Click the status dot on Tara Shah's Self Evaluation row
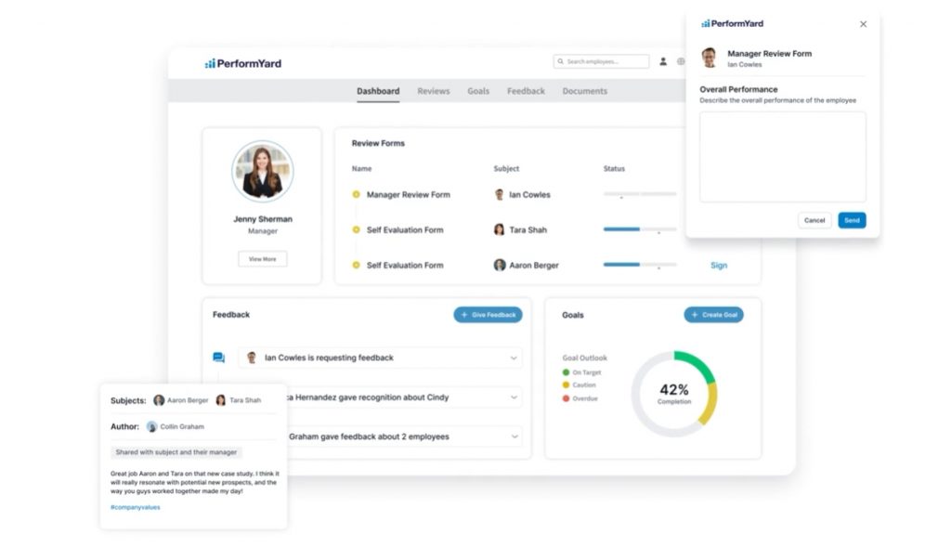The height and width of the screenshot is (560, 951). (356, 230)
